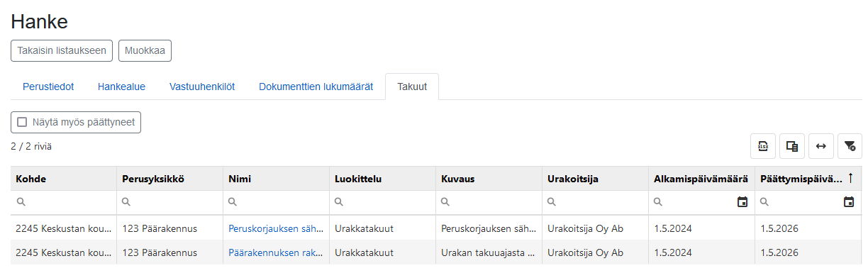Open the column chooser icon
This screenshot has width=868, height=278.
click(x=792, y=146)
